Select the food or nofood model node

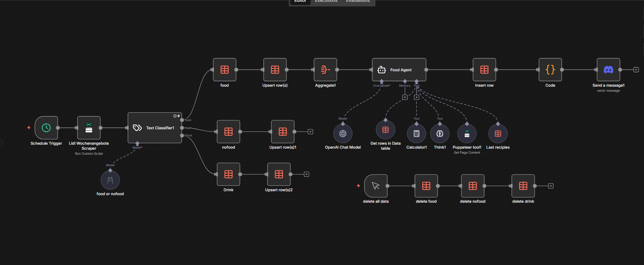point(110,180)
